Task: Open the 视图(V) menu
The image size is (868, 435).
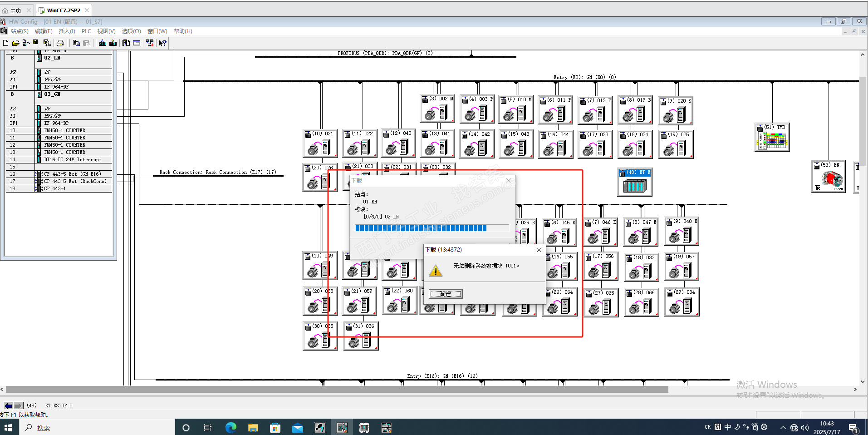Action: tap(106, 31)
